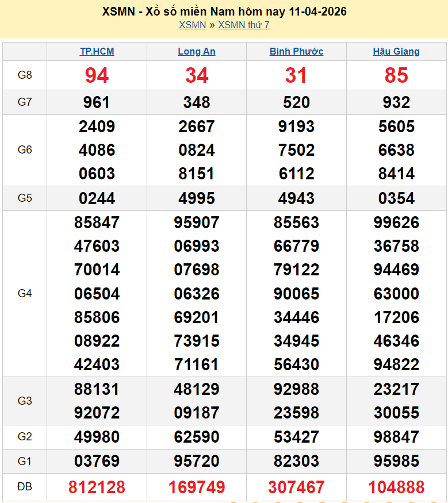Click the TP.HCM province header link
The height and width of the screenshot is (503, 448).
(97, 51)
